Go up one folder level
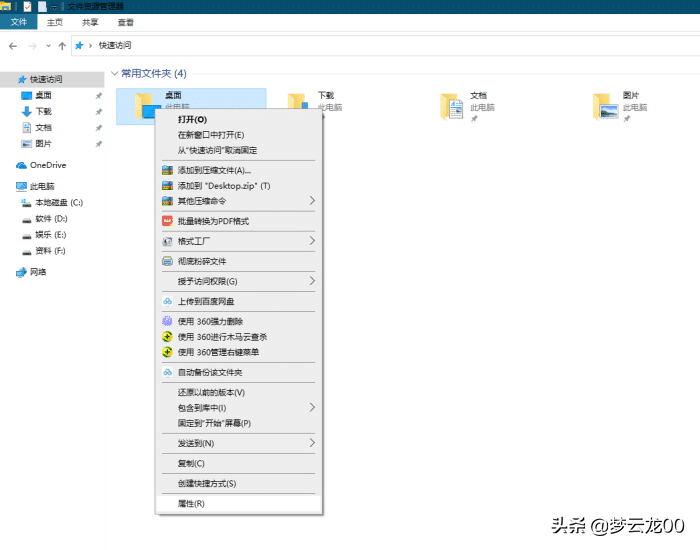Screen dimensions: 700x550 point(62,46)
